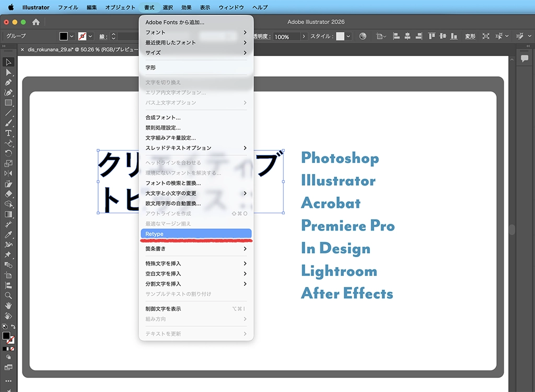Swap fill and stroke colors arrow
Viewport: 535px width, 392px height.
(13, 327)
